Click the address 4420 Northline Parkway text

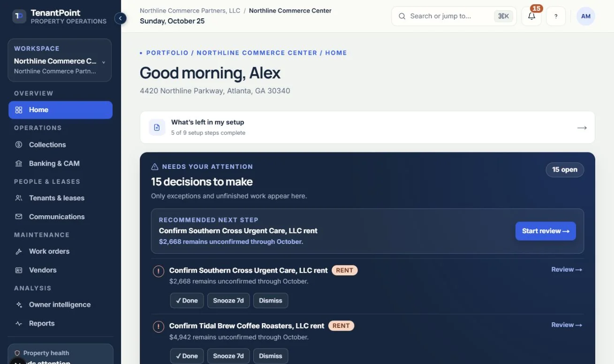pos(215,91)
